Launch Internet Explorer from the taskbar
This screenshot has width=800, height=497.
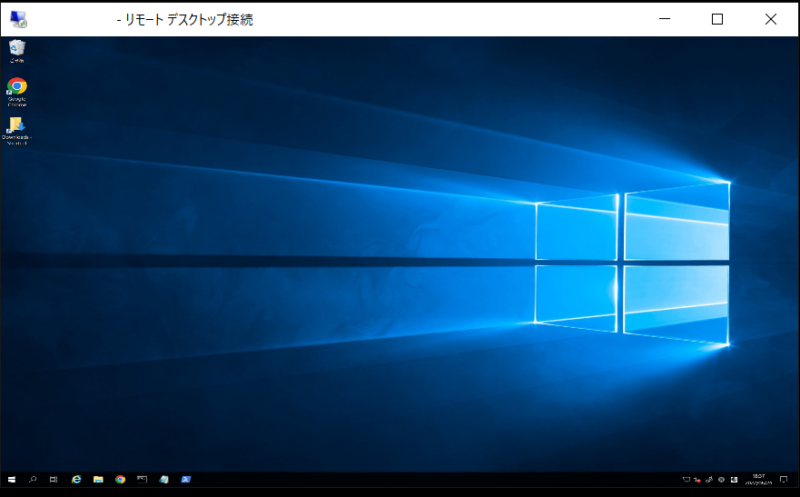point(77,479)
